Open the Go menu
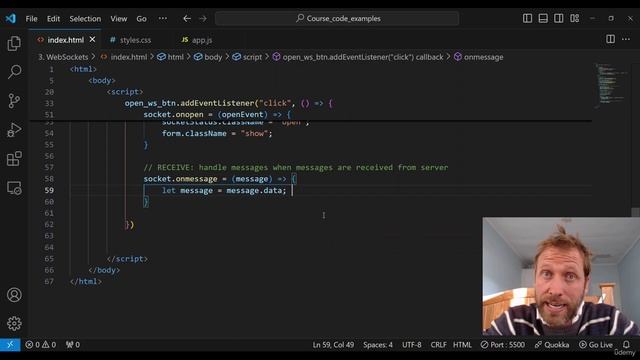640x360 pixels. coord(141,19)
